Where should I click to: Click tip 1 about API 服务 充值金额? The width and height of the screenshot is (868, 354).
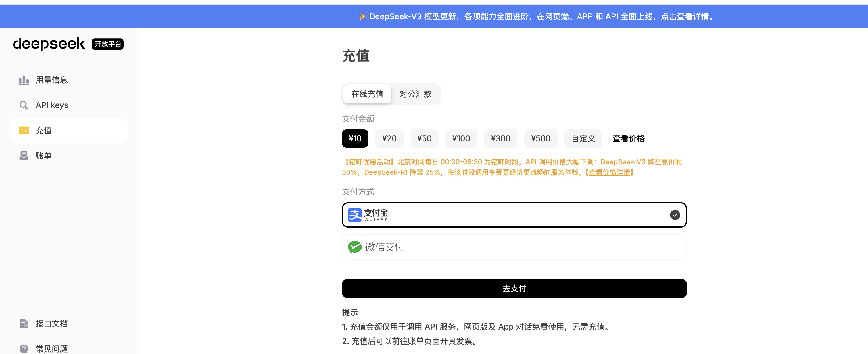[477, 327]
